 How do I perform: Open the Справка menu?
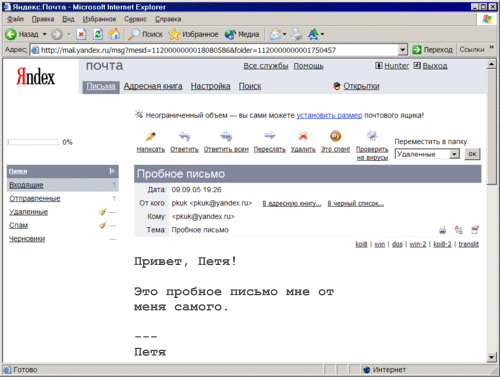[168, 19]
